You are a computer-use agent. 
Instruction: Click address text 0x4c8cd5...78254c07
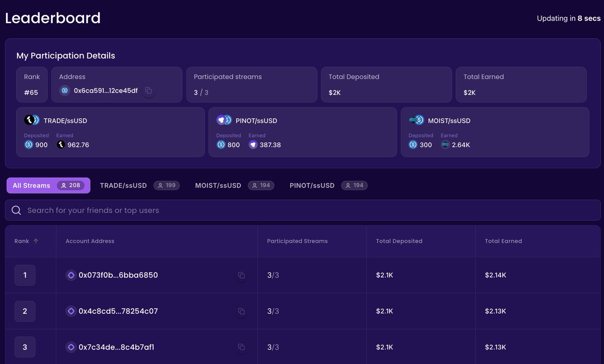pos(118,311)
